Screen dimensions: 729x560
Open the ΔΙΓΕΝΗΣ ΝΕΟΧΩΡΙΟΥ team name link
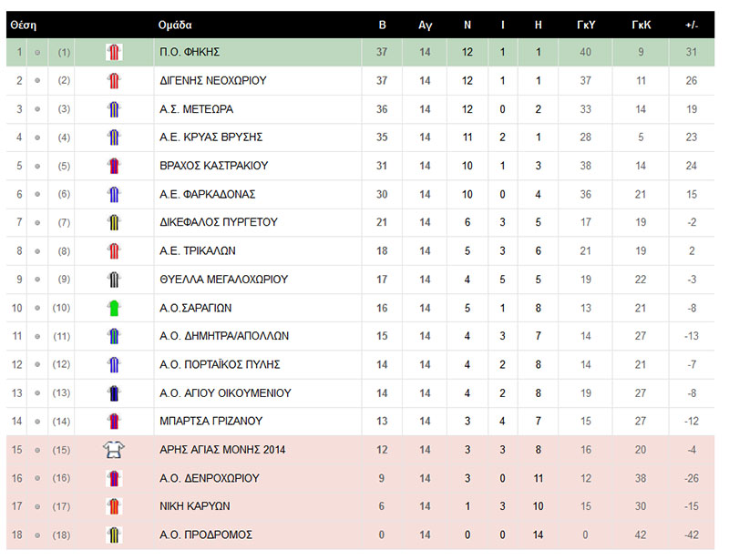(x=212, y=81)
